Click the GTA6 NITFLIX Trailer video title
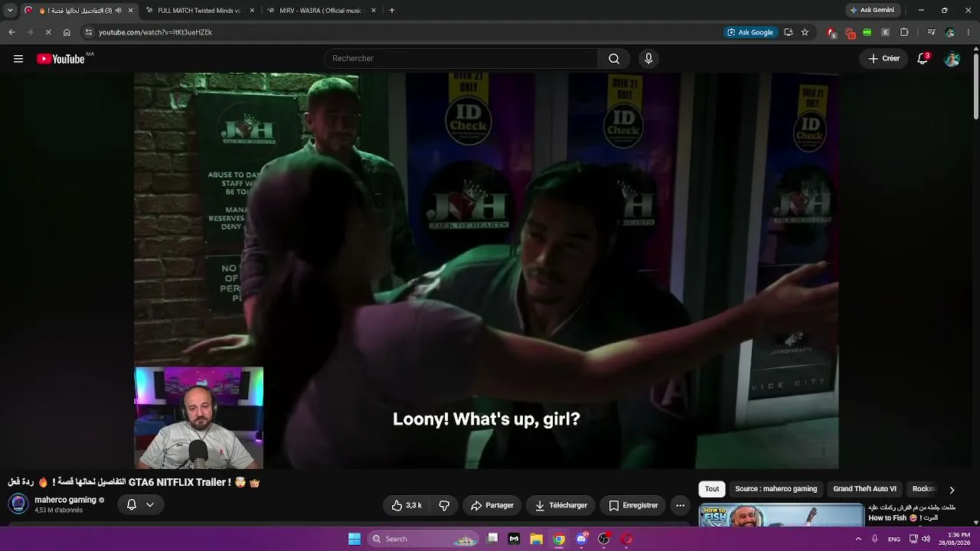 tap(134, 483)
